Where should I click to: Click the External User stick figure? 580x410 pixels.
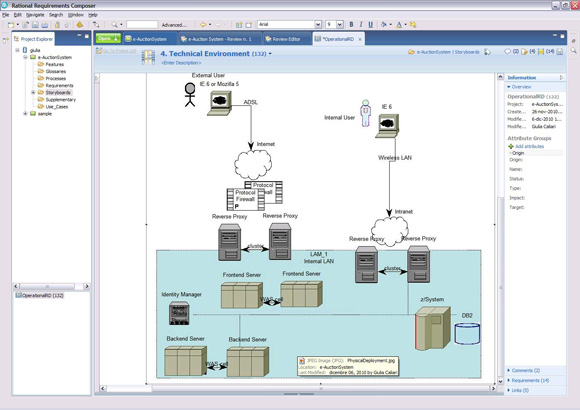point(190,95)
